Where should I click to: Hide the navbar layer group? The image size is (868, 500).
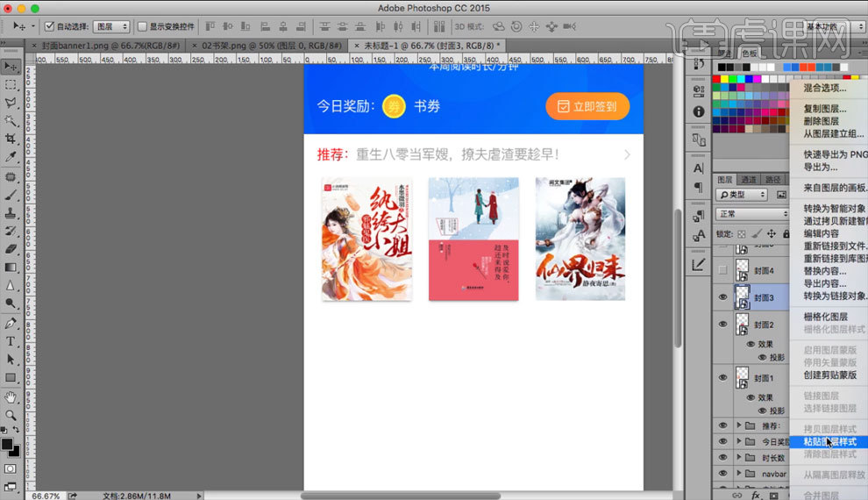click(x=722, y=474)
